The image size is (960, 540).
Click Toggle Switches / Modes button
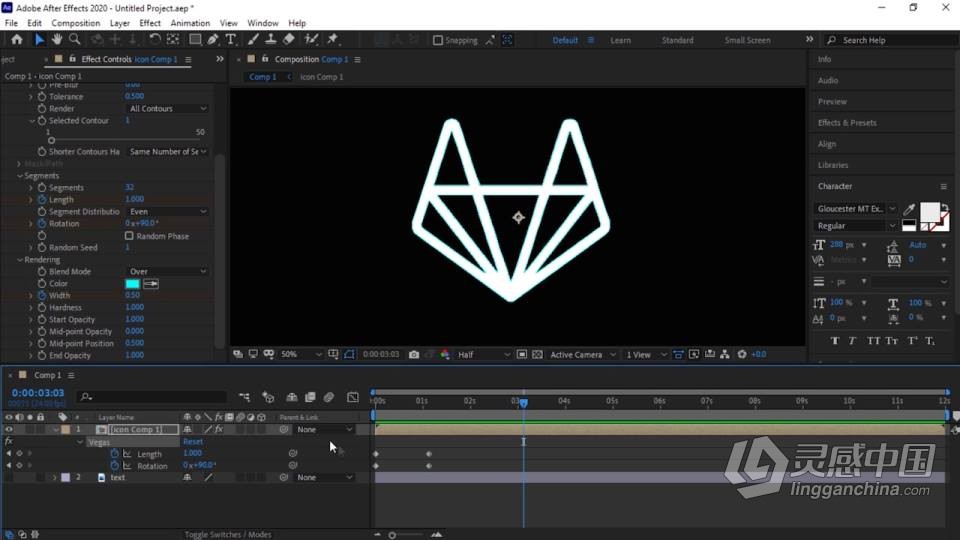tap(228, 534)
